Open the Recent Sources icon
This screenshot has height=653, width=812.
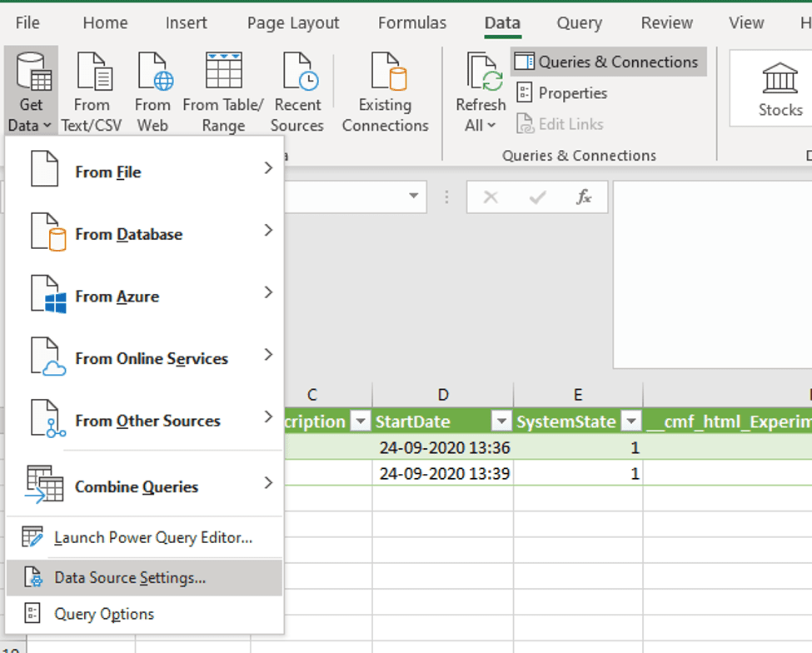297,72
